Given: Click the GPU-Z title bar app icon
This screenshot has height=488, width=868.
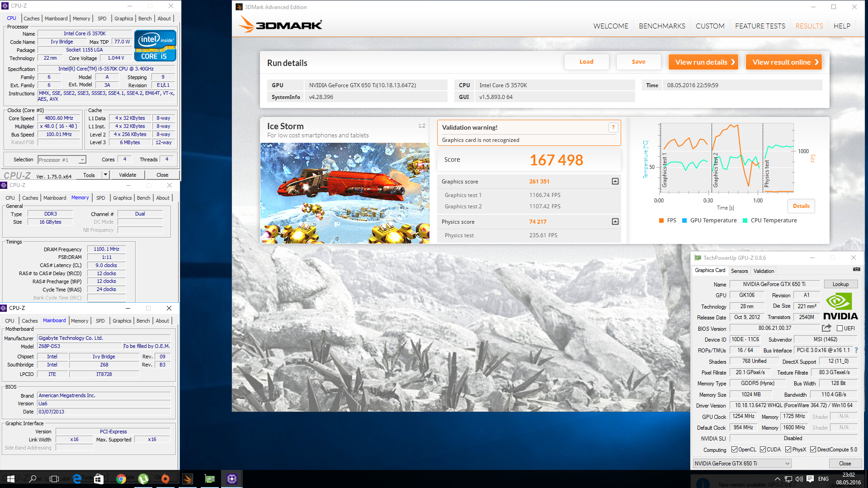Looking at the screenshot, I should tap(698, 258).
